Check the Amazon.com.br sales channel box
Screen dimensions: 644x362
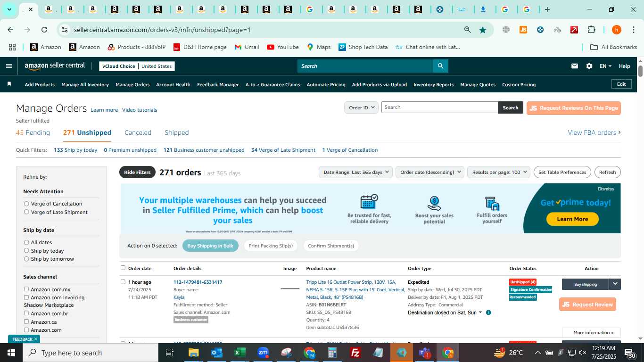26,313
